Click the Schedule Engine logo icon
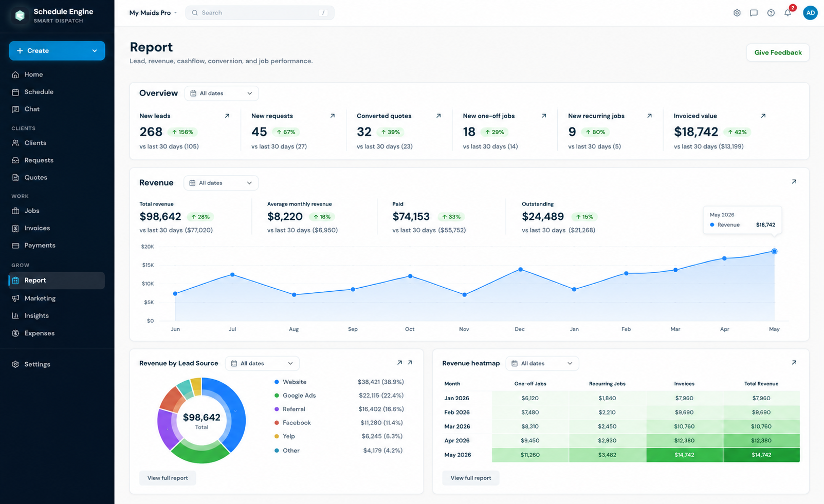This screenshot has width=824, height=504. coord(20,15)
